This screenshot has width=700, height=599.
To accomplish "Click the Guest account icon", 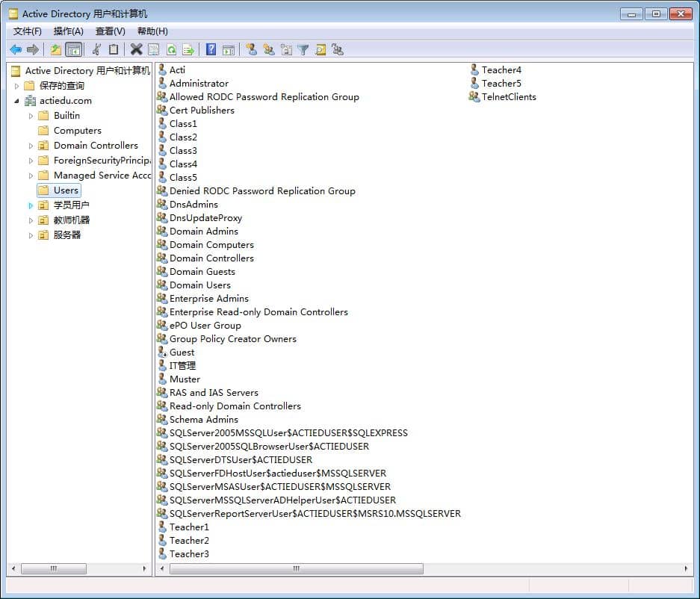I will coord(163,352).
